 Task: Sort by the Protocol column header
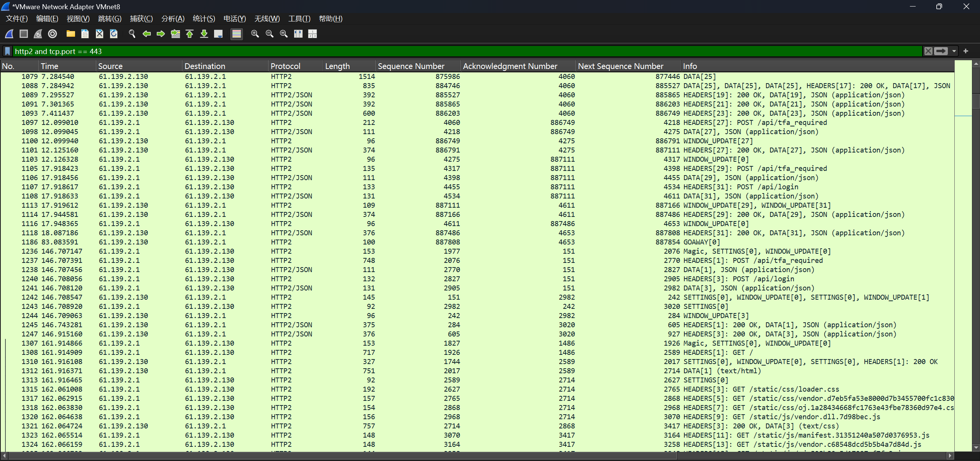click(296, 66)
